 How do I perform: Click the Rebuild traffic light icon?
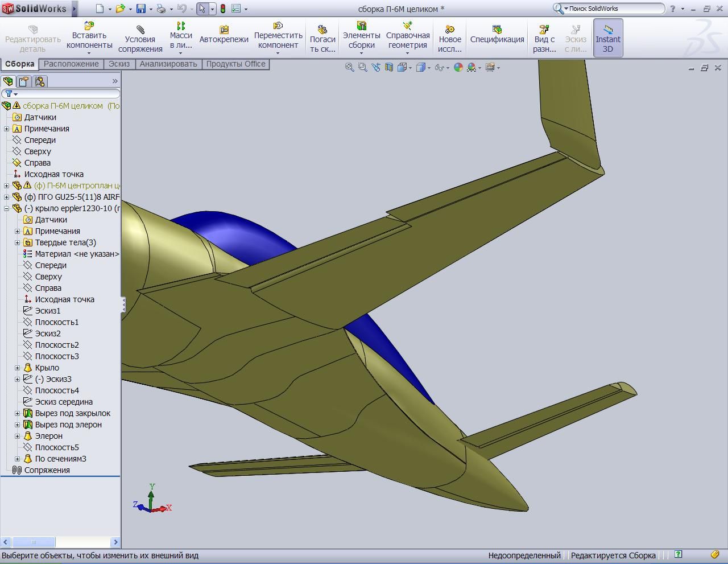(222, 9)
